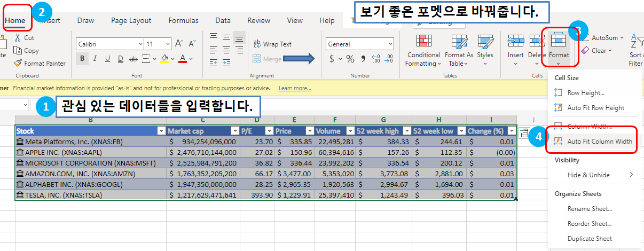Screen dimensions: 644x251
Task: Toggle Bold formatting
Action: (x=82, y=59)
